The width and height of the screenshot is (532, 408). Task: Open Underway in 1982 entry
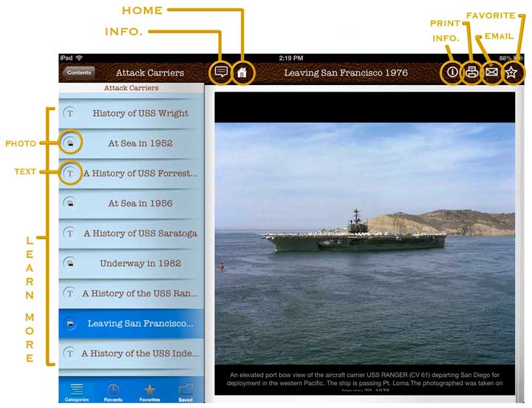(x=140, y=263)
